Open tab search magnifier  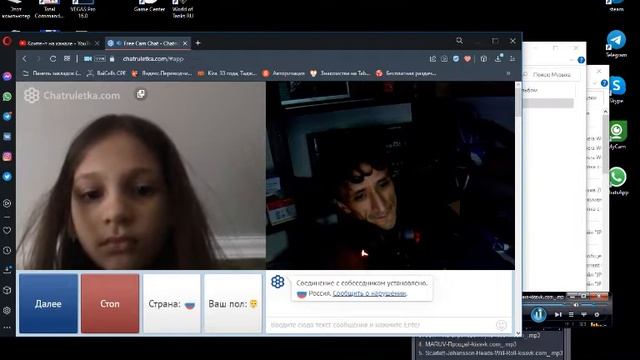(x=460, y=41)
